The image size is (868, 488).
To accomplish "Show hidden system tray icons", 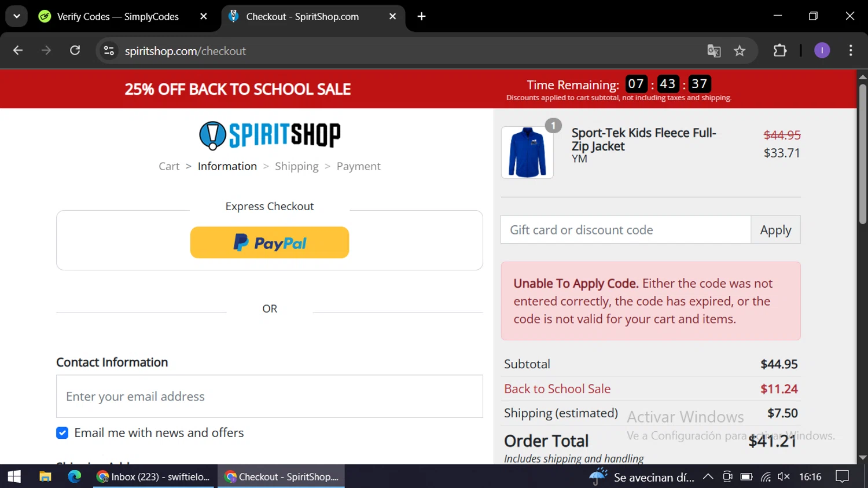I will point(708,477).
